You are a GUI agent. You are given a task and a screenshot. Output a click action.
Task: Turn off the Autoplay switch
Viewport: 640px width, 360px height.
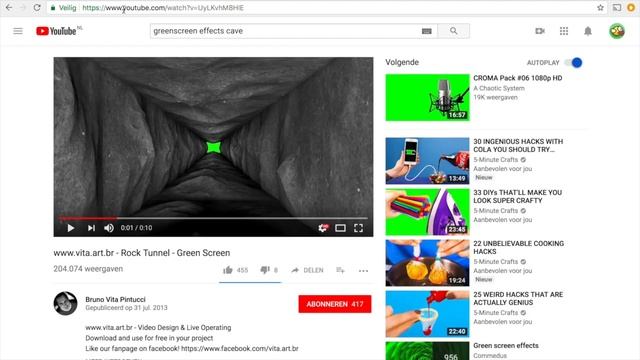pyautogui.click(x=573, y=62)
